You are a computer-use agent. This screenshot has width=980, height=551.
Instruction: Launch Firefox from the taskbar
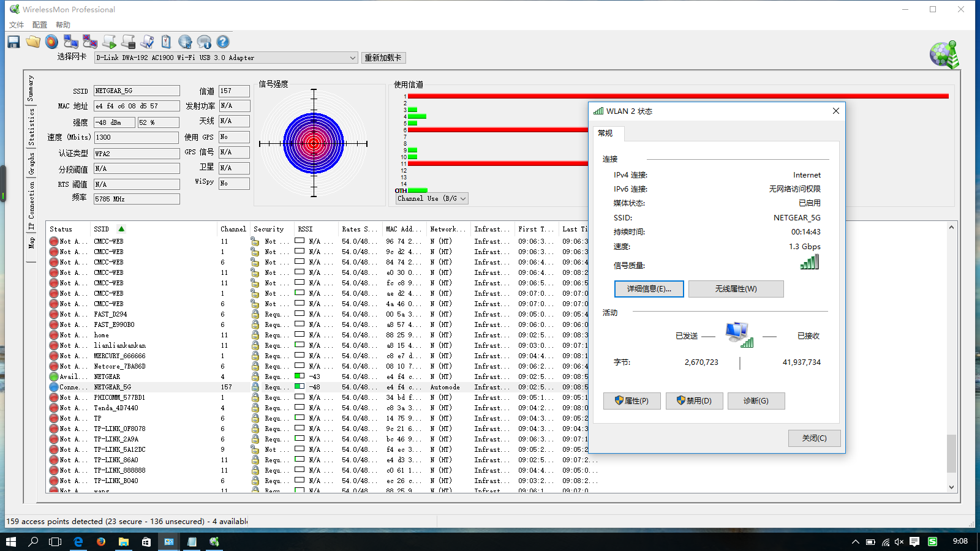[101, 542]
